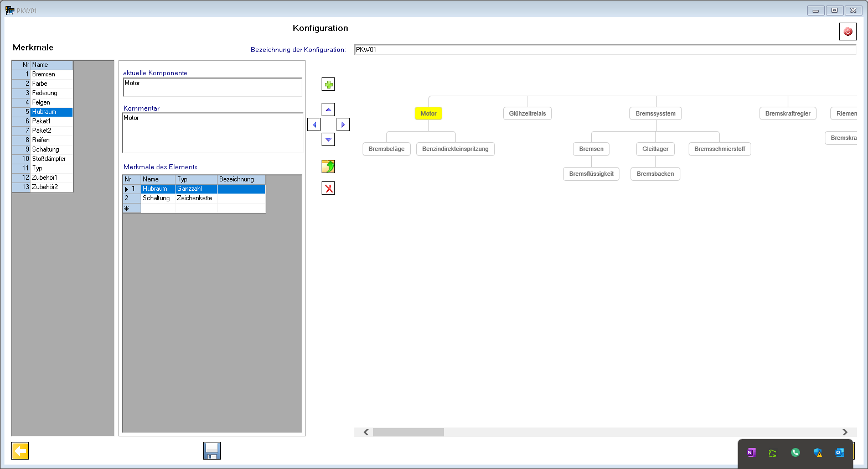
Task: Select the Stoßdämpfer row in Merkmale list
Action: pyautogui.click(x=49, y=159)
